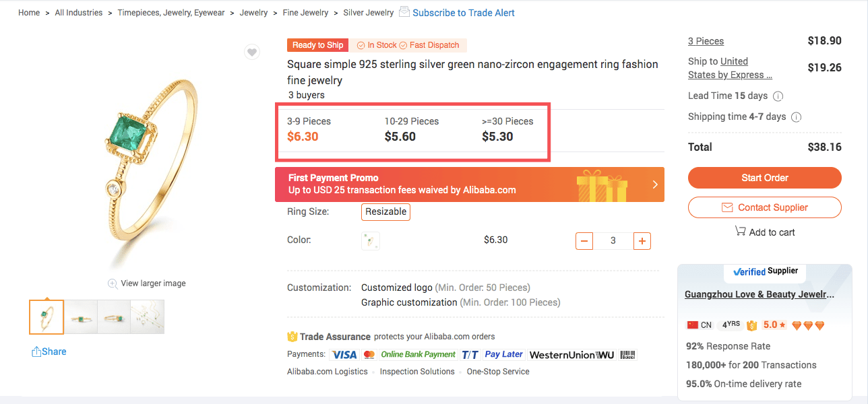Select the green ring color swatch

coord(370,240)
